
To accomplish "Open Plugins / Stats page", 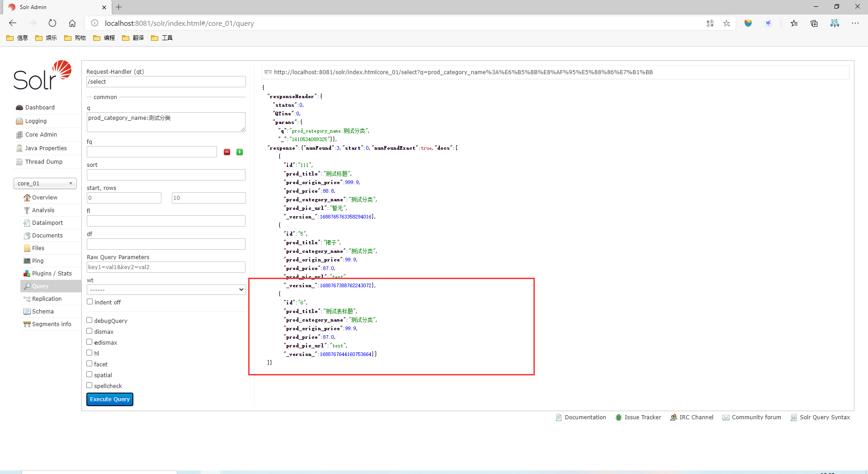I will tap(52, 274).
